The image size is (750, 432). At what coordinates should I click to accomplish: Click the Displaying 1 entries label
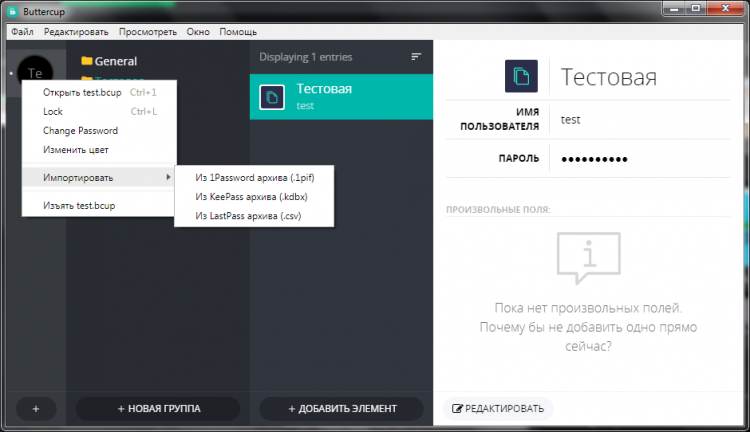coord(306,57)
